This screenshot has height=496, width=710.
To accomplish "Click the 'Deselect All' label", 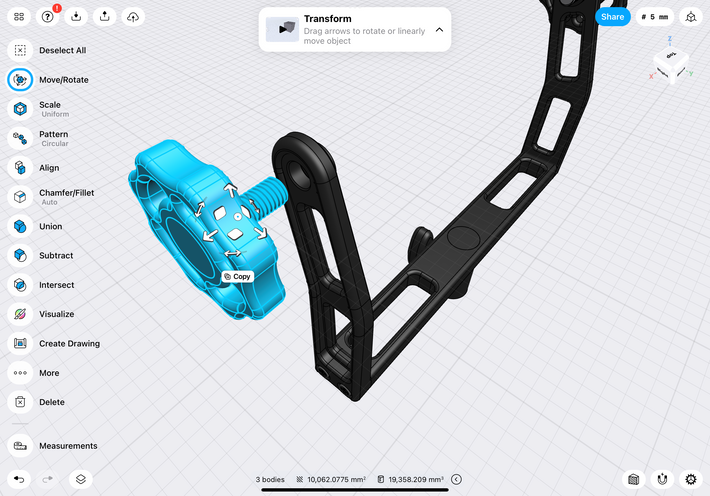I will pos(62,50).
